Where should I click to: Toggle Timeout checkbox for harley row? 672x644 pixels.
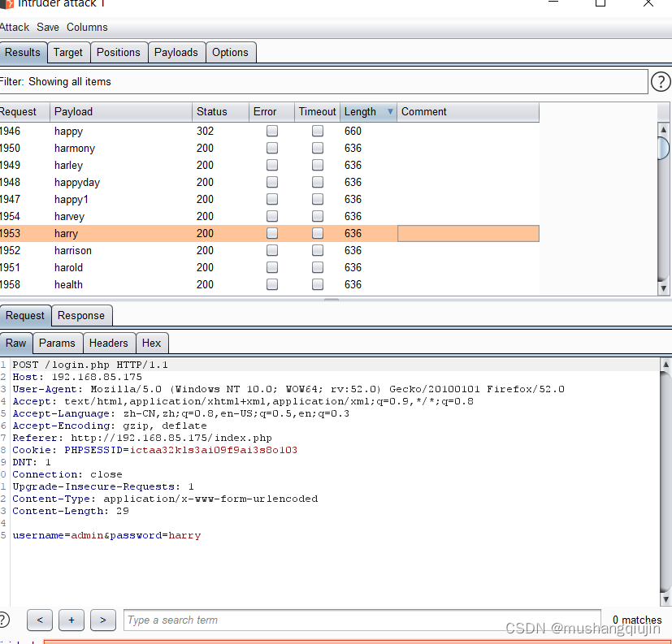pyautogui.click(x=318, y=165)
